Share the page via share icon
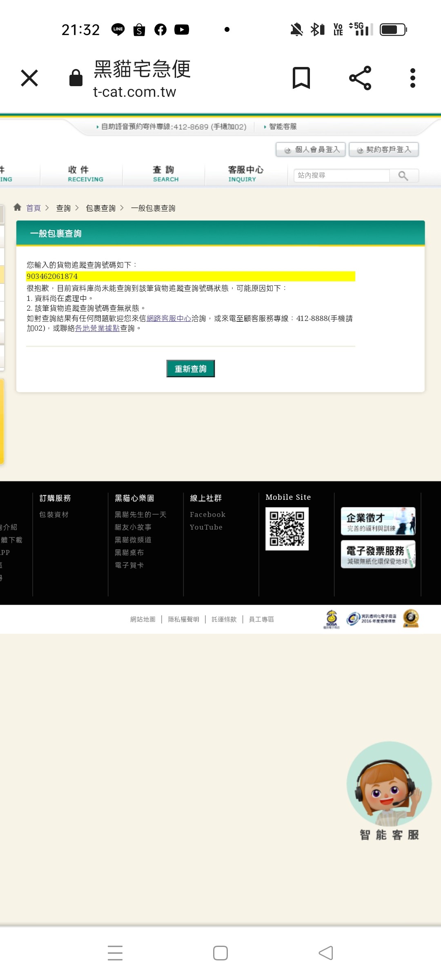Image resolution: width=441 pixels, height=980 pixels. pyautogui.click(x=360, y=78)
